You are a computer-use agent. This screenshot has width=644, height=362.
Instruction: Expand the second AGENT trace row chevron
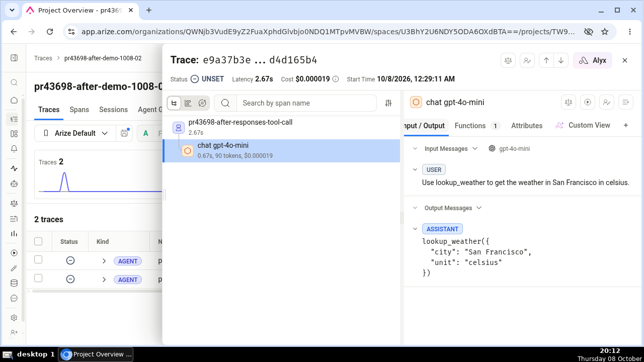[x=104, y=280]
